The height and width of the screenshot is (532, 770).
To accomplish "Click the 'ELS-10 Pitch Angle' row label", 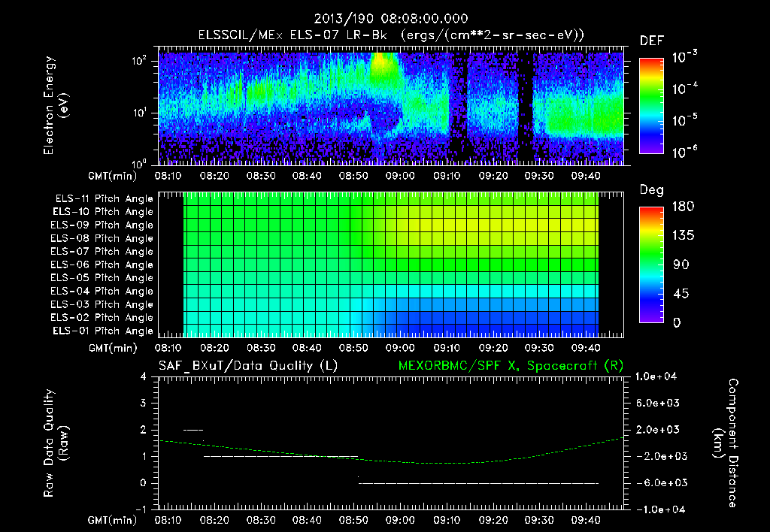I will click(103, 212).
